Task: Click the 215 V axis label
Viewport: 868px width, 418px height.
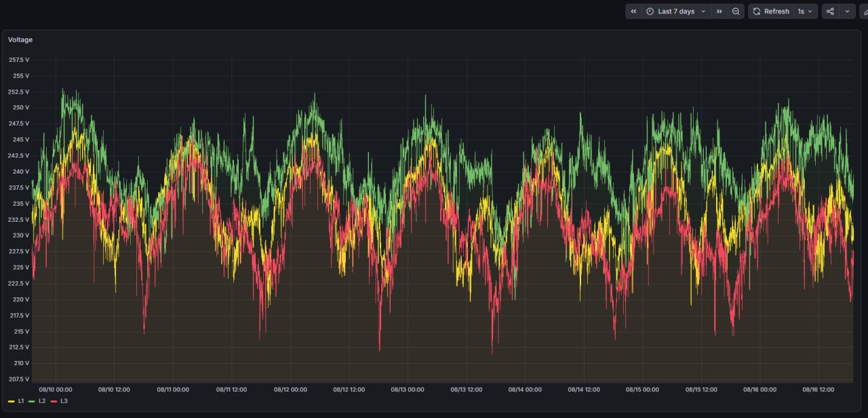Action: [21, 331]
